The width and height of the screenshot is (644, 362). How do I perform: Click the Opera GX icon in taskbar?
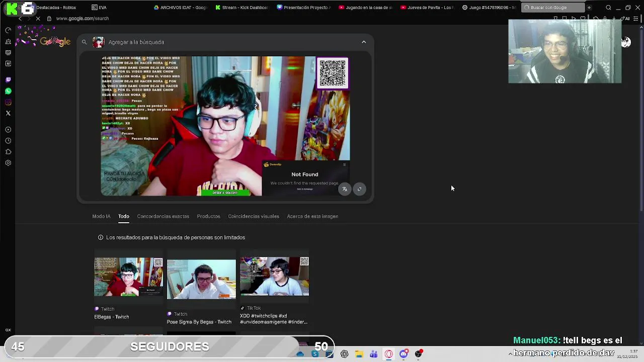pyautogui.click(x=388, y=354)
